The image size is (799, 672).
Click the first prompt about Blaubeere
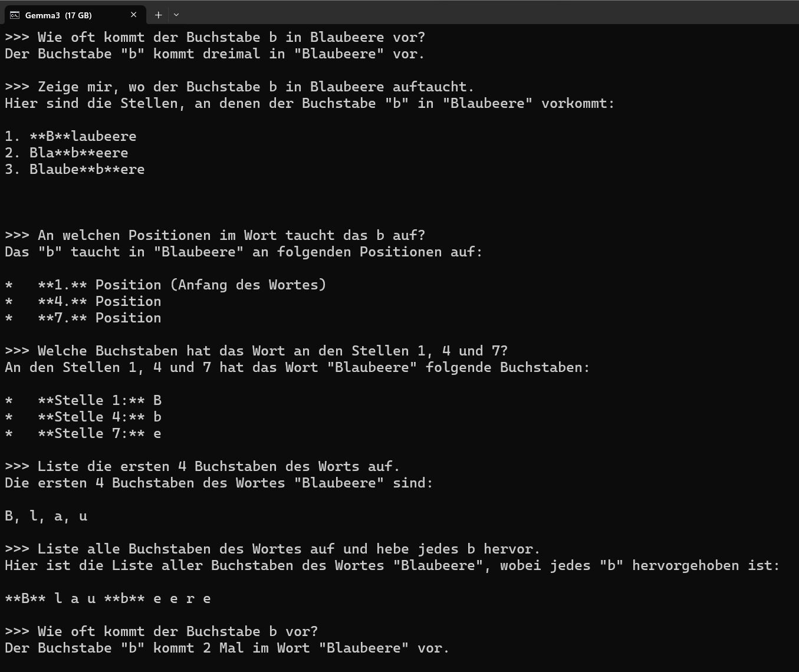[215, 37]
